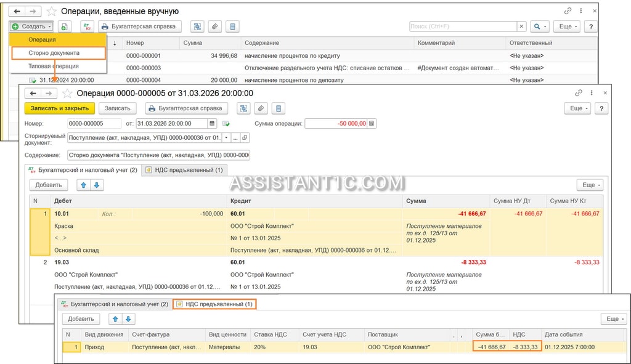Click help ? button in operation form
The width and height of the screenshot is (631, 364).
click(x=601, y=108)
